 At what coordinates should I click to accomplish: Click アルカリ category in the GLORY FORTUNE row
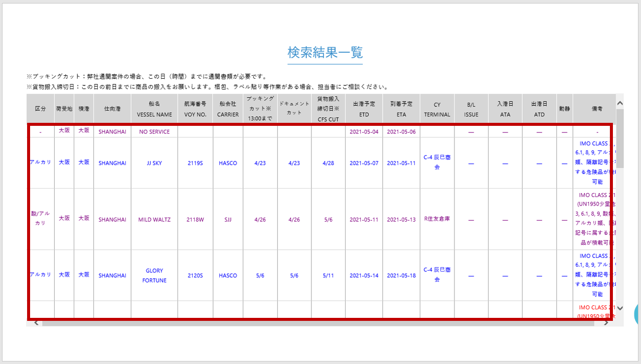tap(41, 275)
